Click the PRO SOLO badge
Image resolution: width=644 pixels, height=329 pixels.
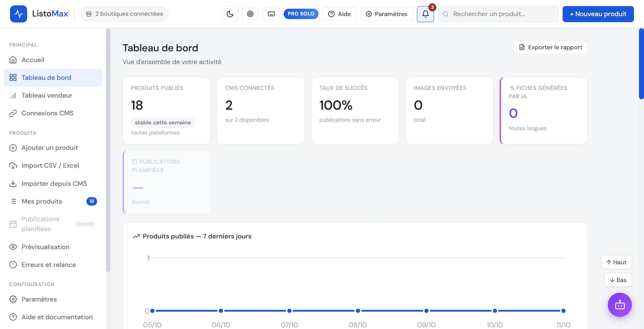click(x=301, y=14)
